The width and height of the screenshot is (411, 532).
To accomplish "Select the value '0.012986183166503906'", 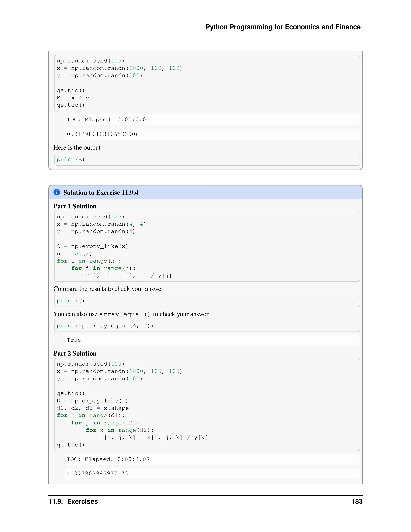I will click(x=103, y=134).
